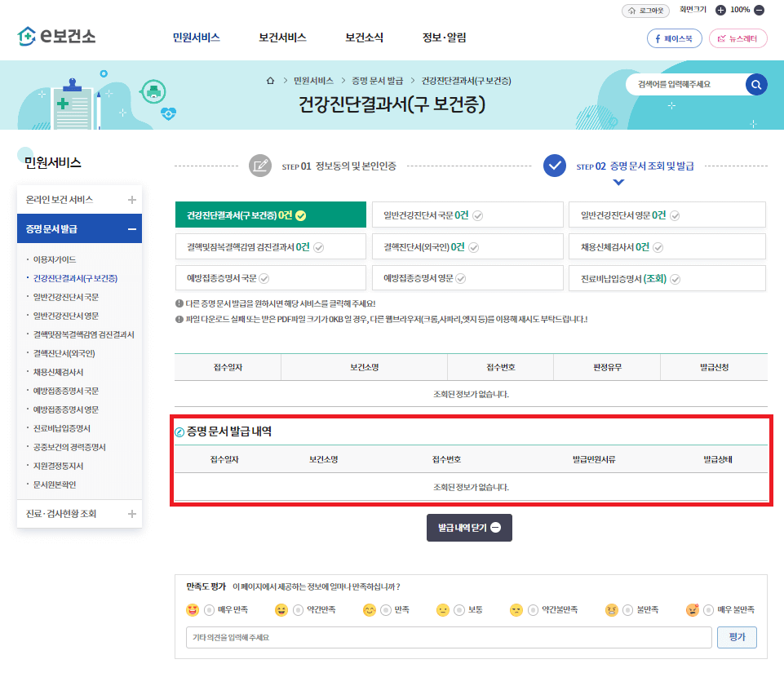
Task: Switch to the 일반건강진단서 영문 tab
Action: pyautogui.click(x=666, y=214)
